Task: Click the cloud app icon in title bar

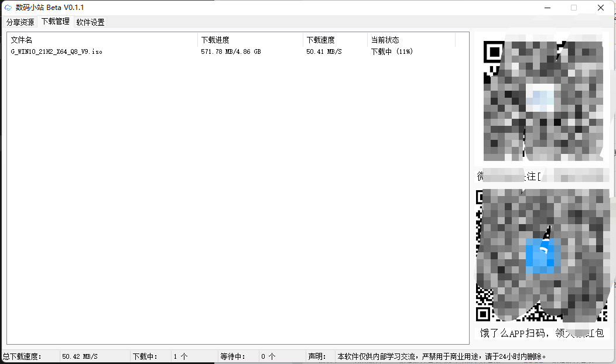Action: pos(8,8)
